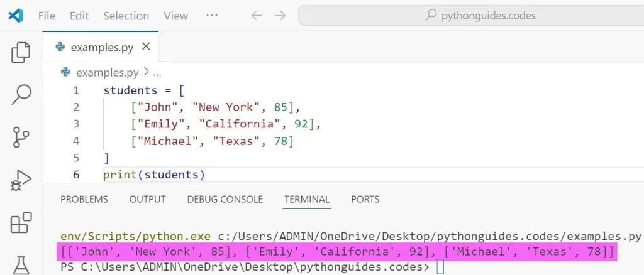Viewport: 644px width, 275px height.
Task: Go back with the left arrow
Action: point(256,16)
